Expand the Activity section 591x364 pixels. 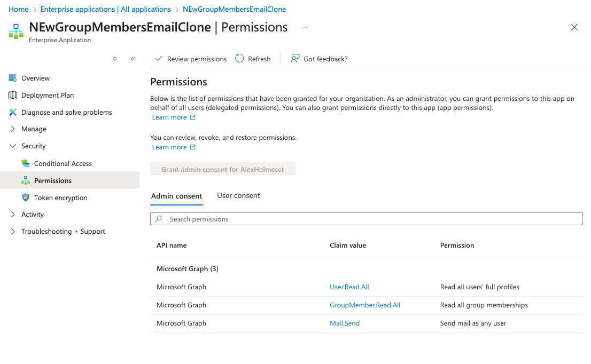[13, 215]
